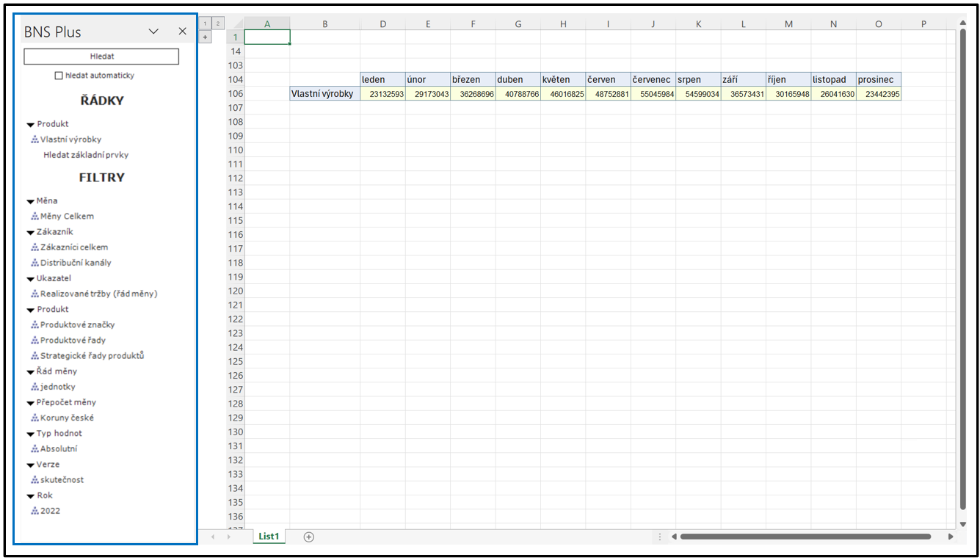The height and width of the screenshot is (560, 980).
Task: Switch to the List1 sheet tab
Action: coord(269,537)
